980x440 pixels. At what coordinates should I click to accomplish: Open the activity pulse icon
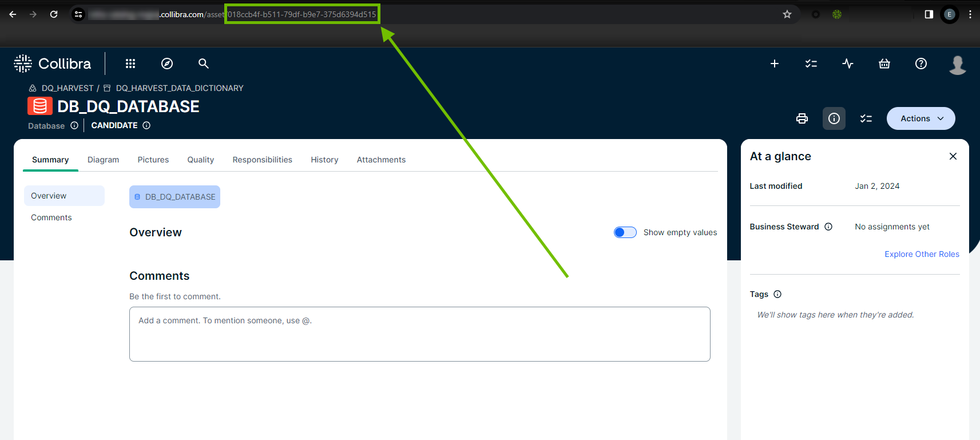pyautogui.click(x=848, y=64)
